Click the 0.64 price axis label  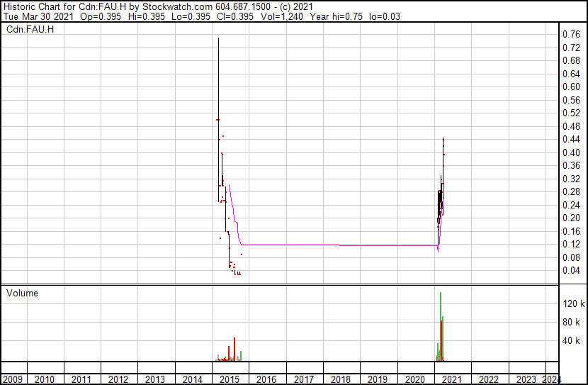(571, 74)
